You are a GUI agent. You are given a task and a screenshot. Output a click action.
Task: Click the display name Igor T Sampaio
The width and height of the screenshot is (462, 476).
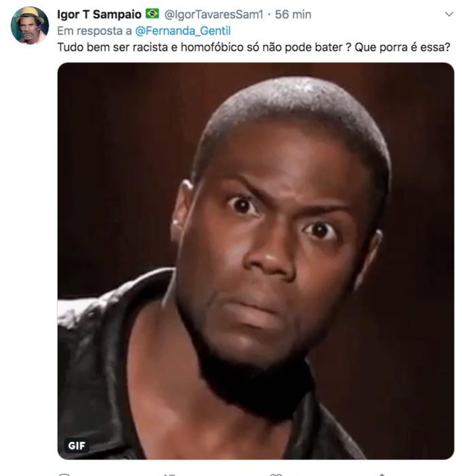[x=99, y=14]
